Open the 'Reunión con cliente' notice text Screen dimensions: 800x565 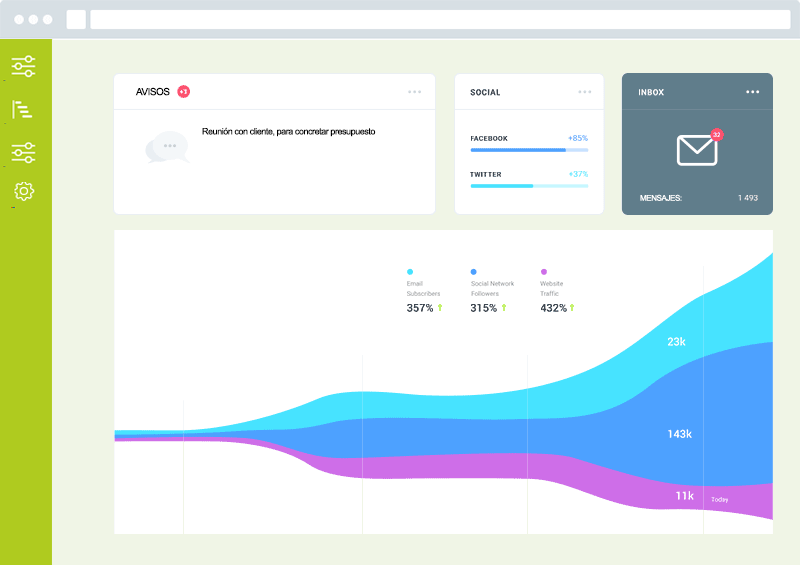coord(288,131)
